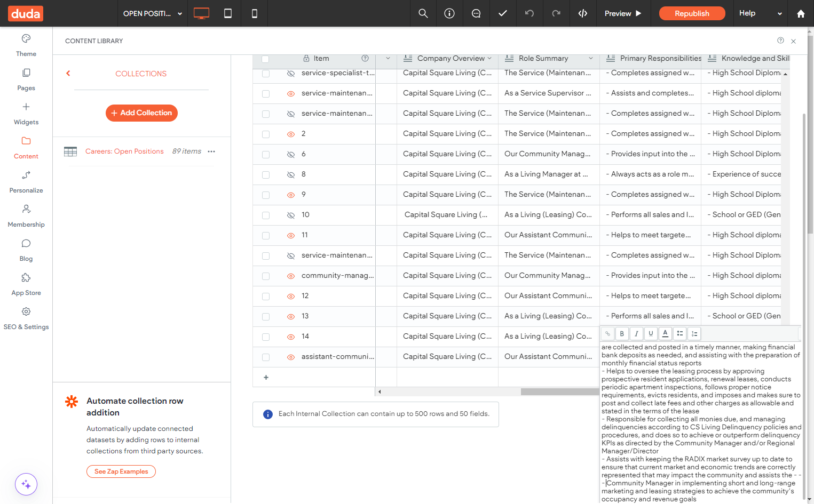Open the comments bubble icon
Image resolution: width=814 pixels, height=504 pixels.
476,13
